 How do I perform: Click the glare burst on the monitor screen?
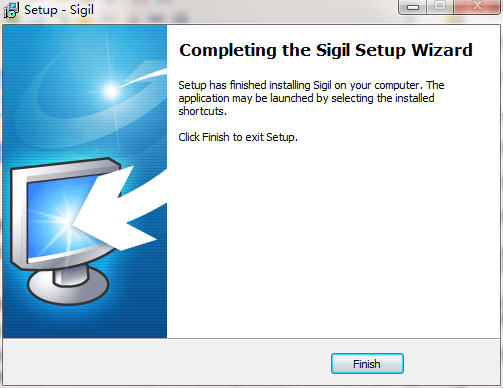[x=63, y=218]
